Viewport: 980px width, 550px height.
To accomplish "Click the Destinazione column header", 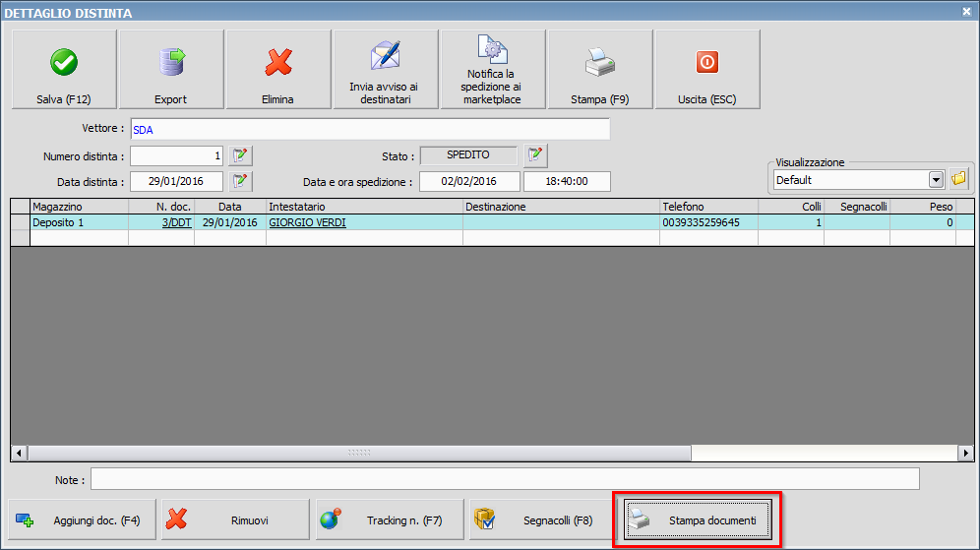I will [x=561, y=207].
